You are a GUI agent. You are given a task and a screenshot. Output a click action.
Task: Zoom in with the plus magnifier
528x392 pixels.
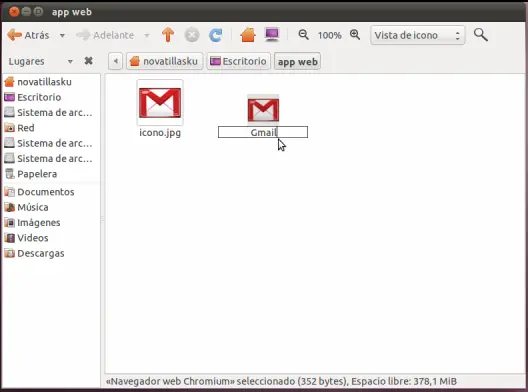(355, 35)
